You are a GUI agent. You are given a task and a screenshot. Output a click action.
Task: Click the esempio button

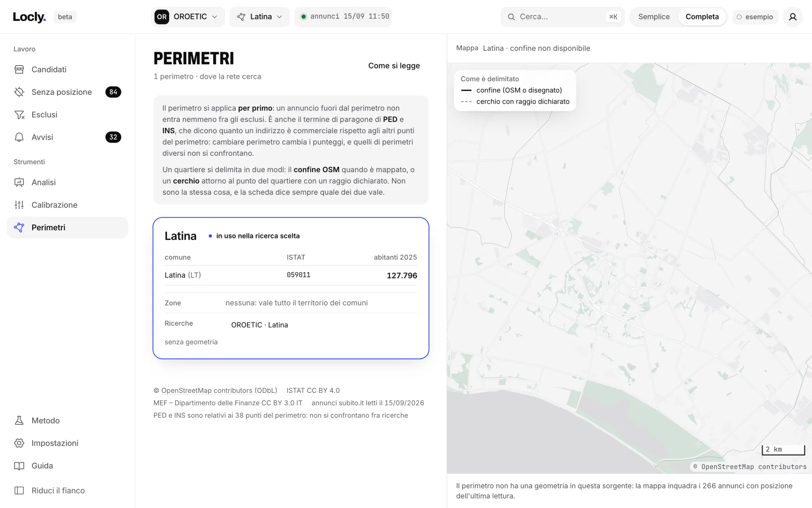[755, 17]
